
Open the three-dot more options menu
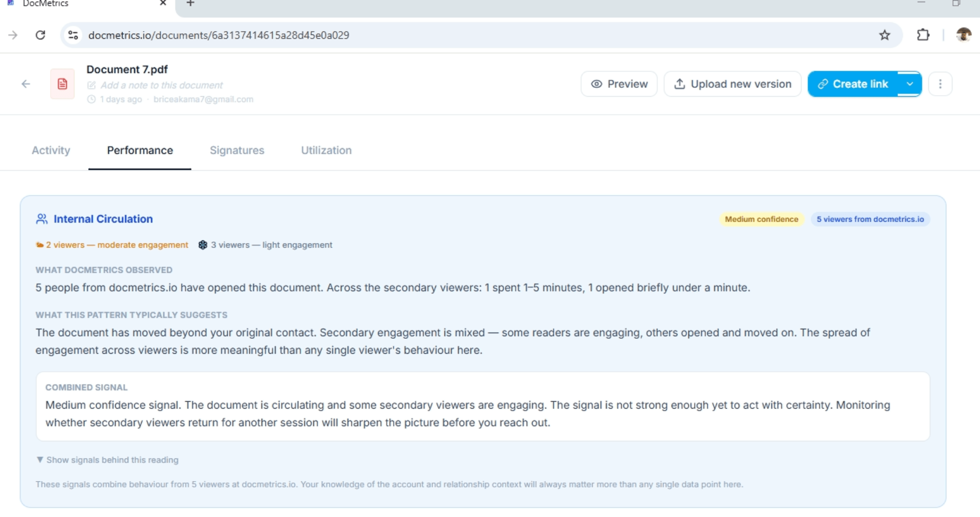pos(940,84)
